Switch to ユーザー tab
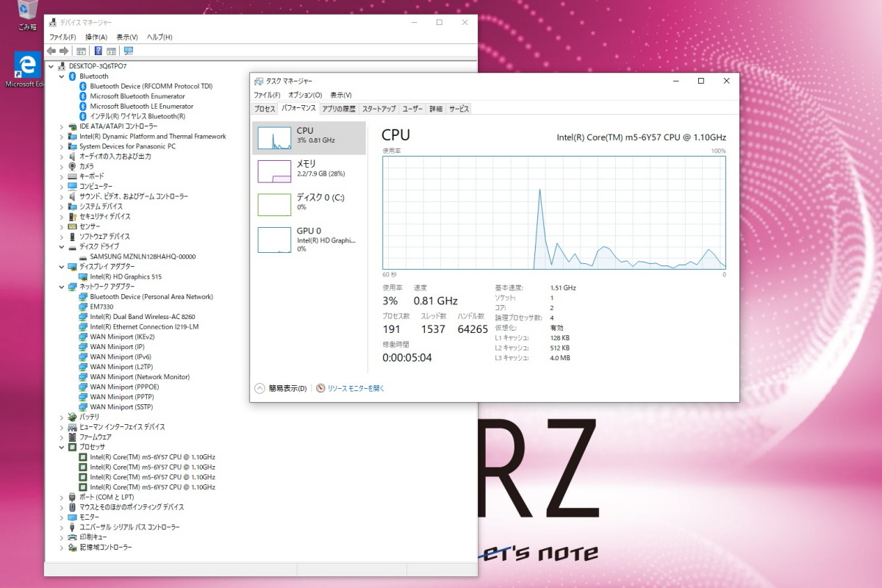 pyautogui.click(x=412, y=109)
